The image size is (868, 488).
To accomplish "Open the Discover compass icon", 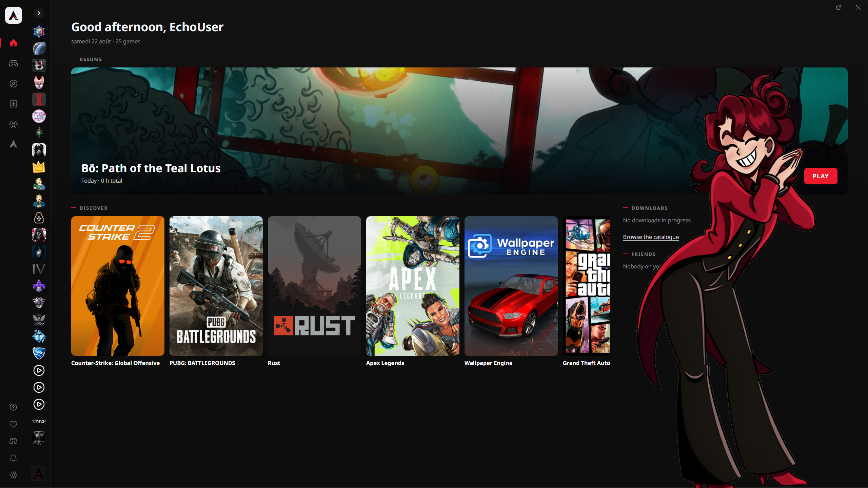I will pos(14,84).
